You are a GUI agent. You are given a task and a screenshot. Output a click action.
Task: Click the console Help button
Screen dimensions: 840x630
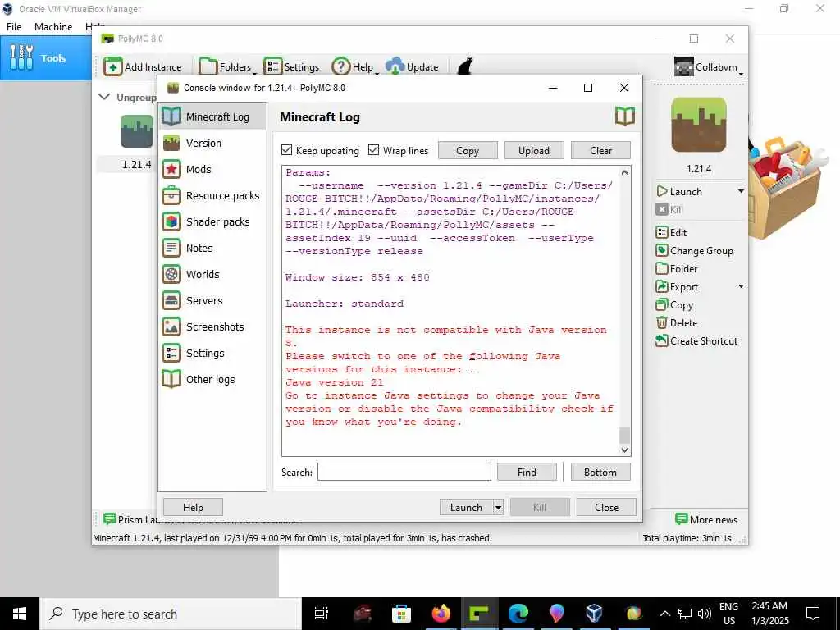(193, 507)
